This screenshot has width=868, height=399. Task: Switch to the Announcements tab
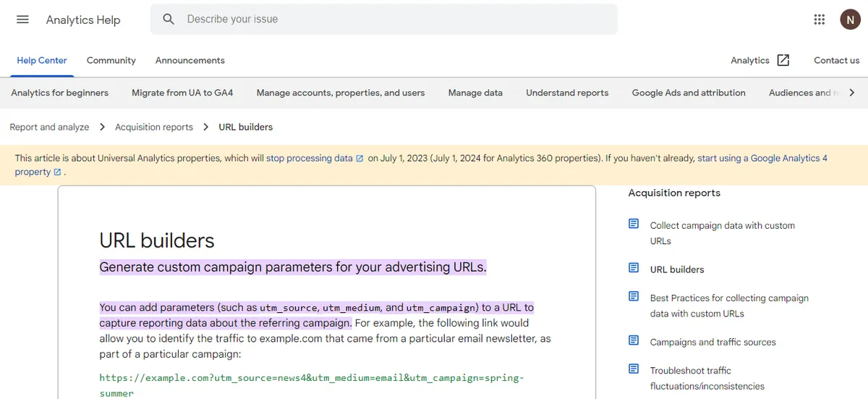pos(190,60)
